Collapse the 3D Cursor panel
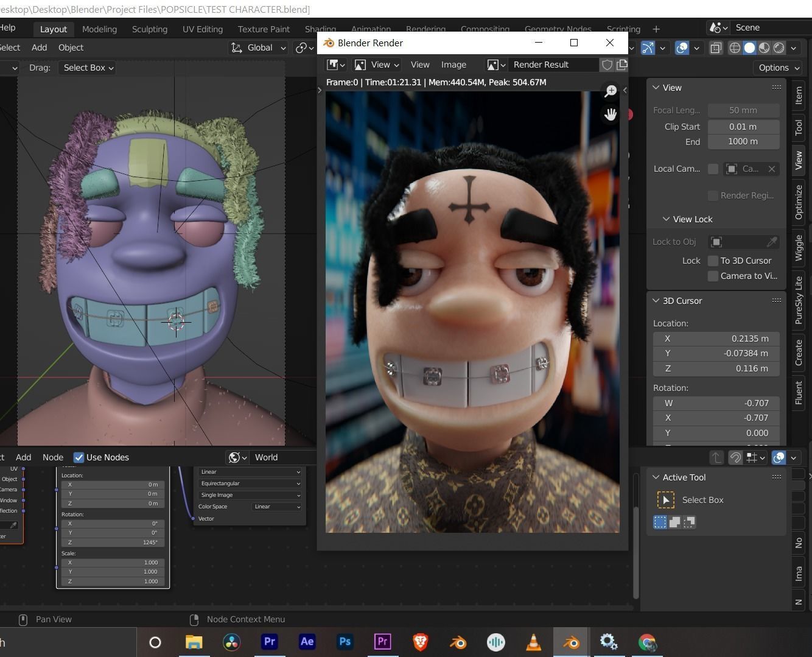812x657 pixels. [656, 301]
